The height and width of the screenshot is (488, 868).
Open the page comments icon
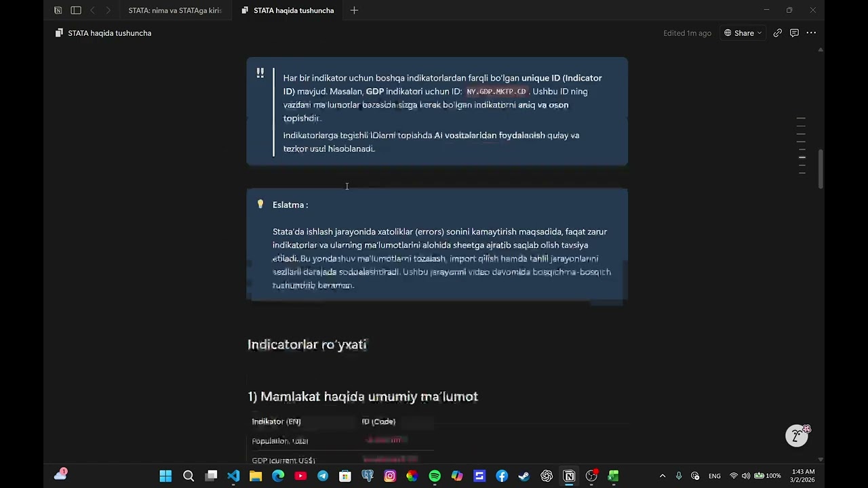click(794, 33)
